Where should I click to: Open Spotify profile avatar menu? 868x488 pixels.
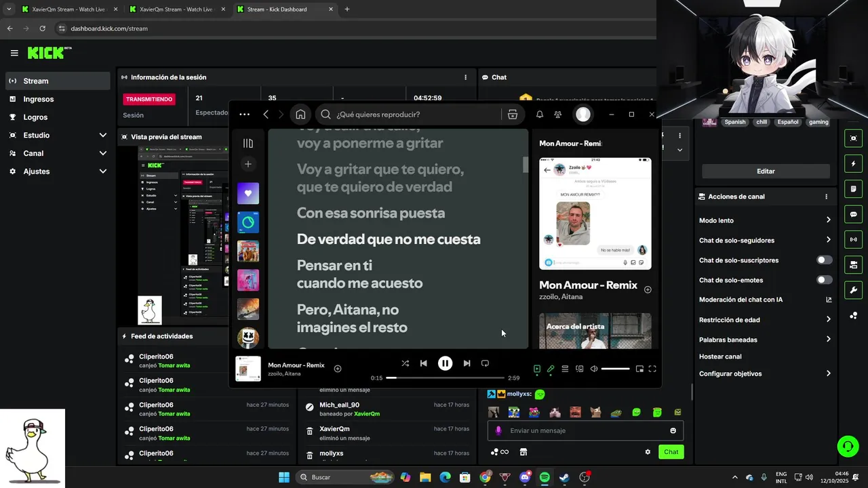[x=583, y=115]
